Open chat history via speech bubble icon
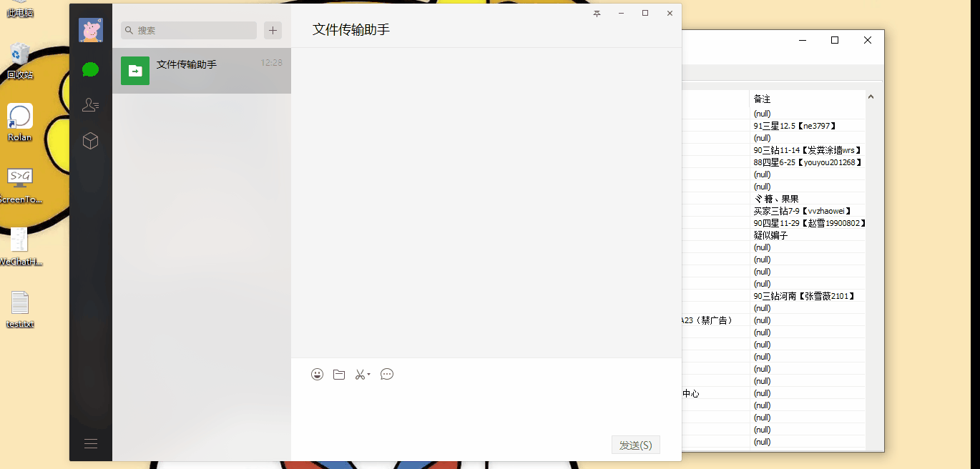The width and height of the screenshot is (980, 469). click(x=386, y=374)
